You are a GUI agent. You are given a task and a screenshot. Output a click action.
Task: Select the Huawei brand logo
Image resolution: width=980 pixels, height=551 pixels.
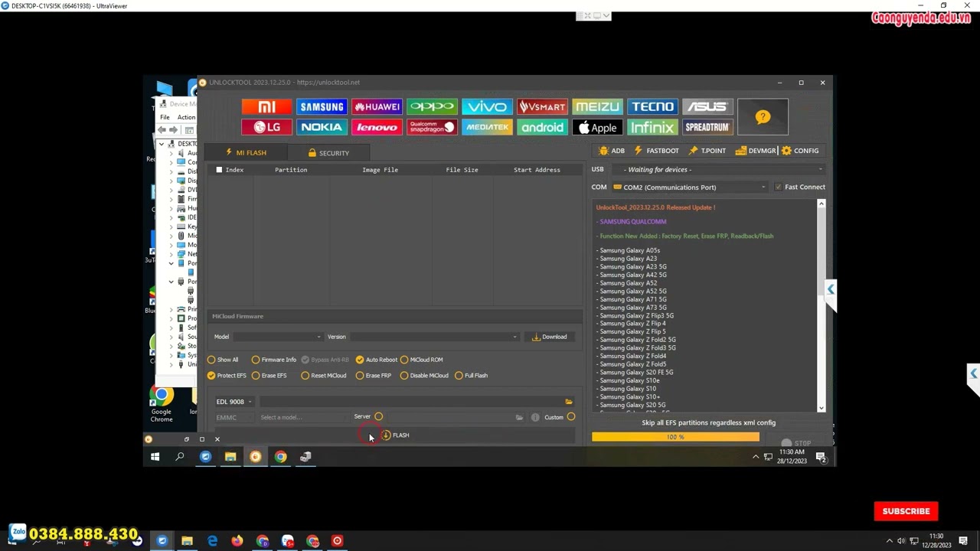coord(377,107)
